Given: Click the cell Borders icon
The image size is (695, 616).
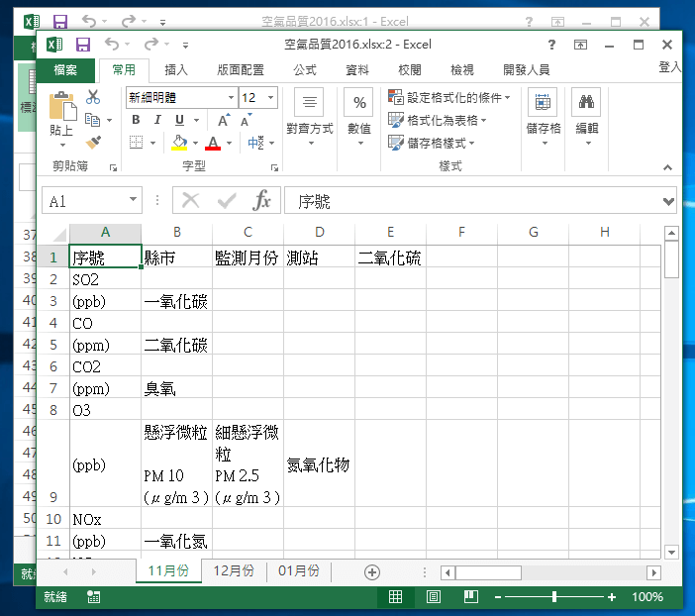Looking at the screenshot, I should (136, 143).
